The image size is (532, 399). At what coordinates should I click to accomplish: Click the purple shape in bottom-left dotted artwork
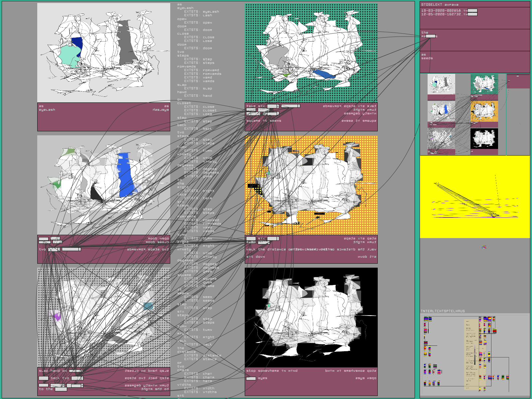tap(57, 316)
